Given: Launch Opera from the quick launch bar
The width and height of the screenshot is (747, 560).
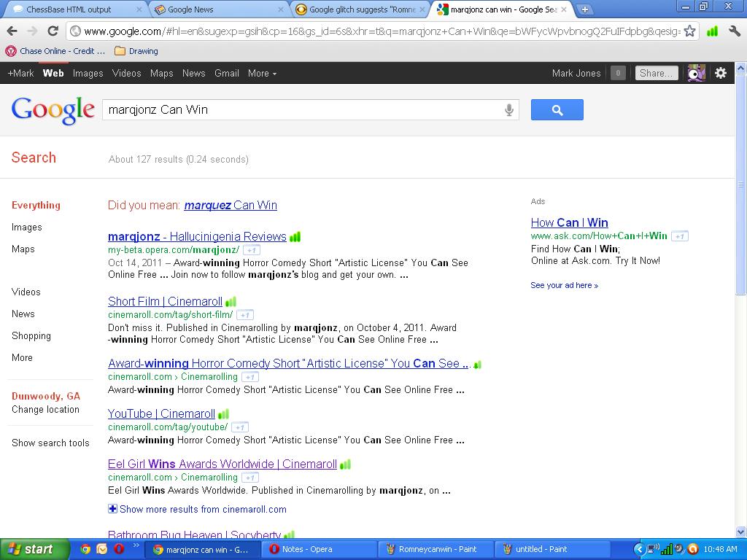Looking at the screenshot, I should (x=119, y=549).
